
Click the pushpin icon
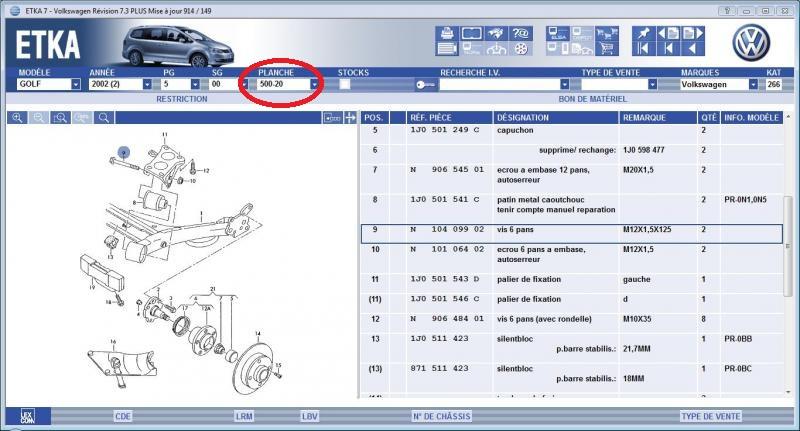(643, 34)
